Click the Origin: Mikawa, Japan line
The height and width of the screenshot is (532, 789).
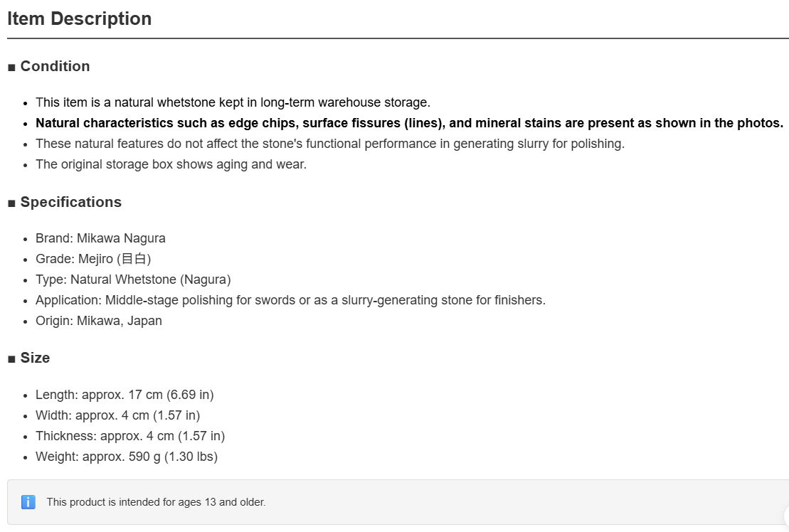[x=99, y=320]
